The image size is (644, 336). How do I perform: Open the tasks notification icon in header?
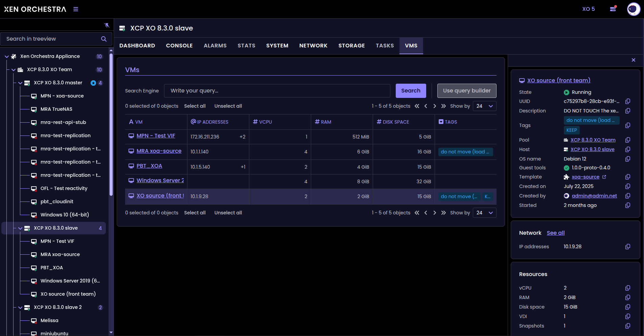[x=613, y=9]
